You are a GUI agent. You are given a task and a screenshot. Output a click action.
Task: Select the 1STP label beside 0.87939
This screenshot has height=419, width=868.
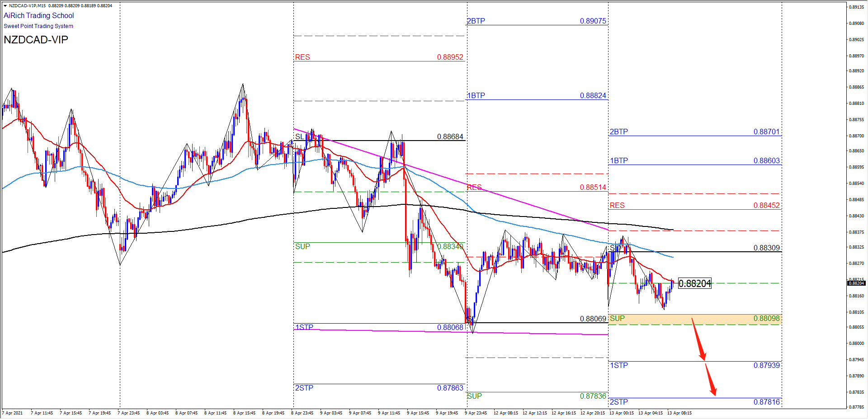[619, 365]
